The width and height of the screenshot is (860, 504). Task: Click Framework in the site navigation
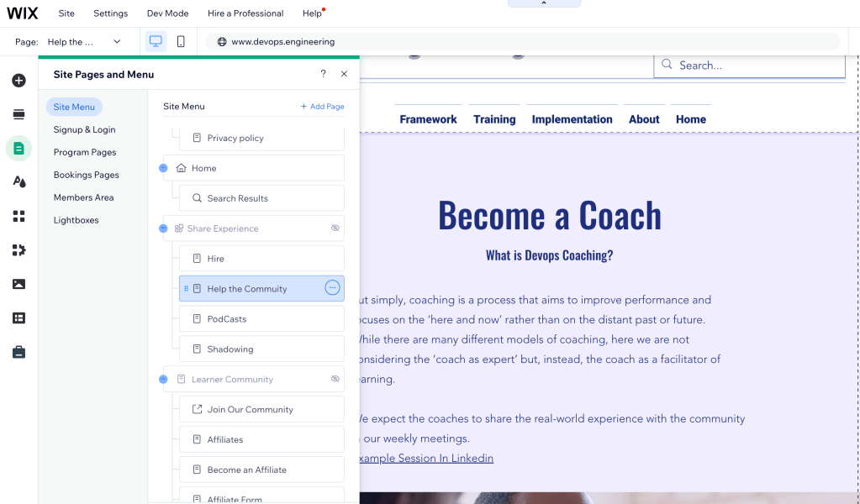[x=429, y=119]
